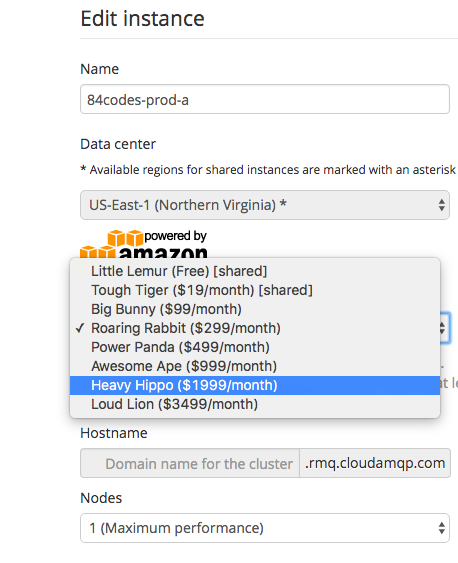Click the US-East-1 dropdown stepper arrows

(x=441, y=205)
